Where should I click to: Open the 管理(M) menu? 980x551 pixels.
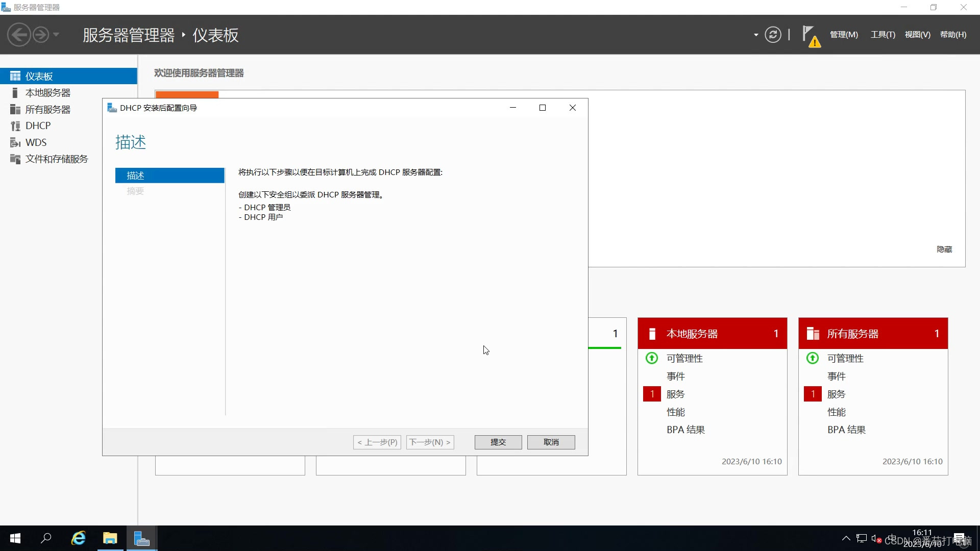pos(844,35)
